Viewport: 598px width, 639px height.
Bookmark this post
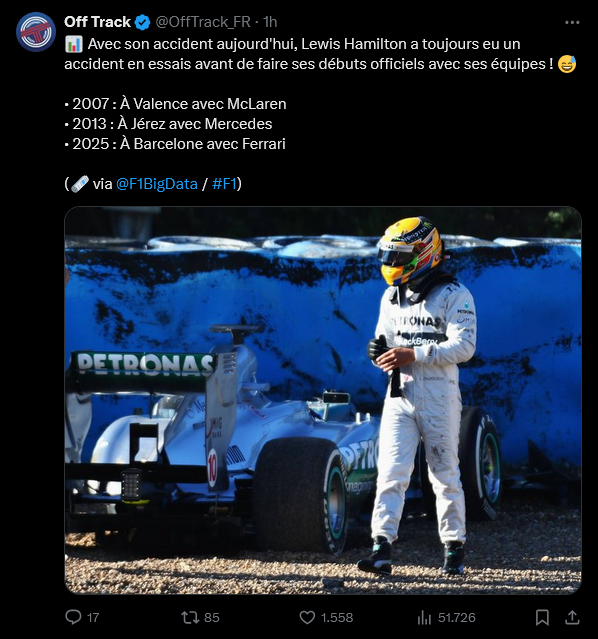542,617
